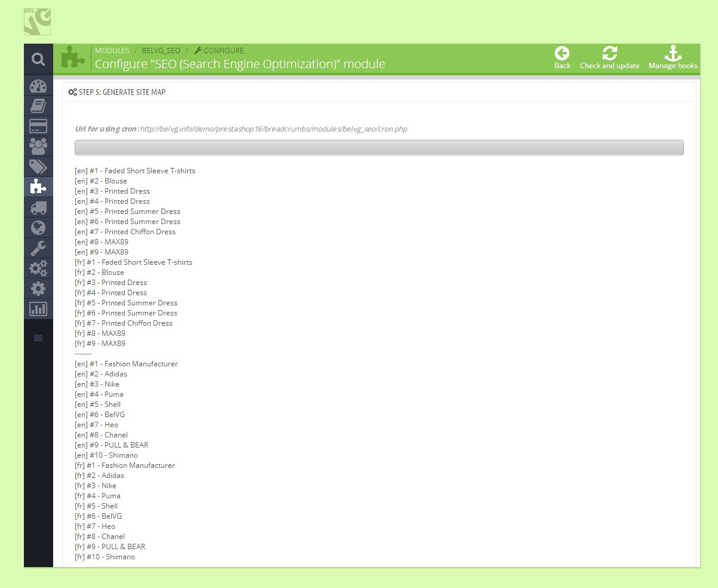Open the Advanced Parameters double-gears icon
Viewport: 718px width, 588px height.
pyautogui.click(x=38, y=268)
